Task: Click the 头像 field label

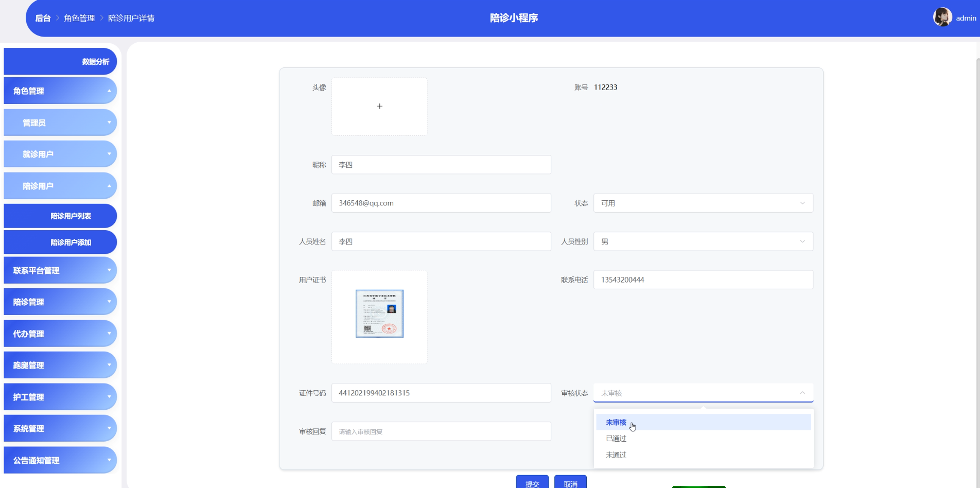Action: (319, 87)
